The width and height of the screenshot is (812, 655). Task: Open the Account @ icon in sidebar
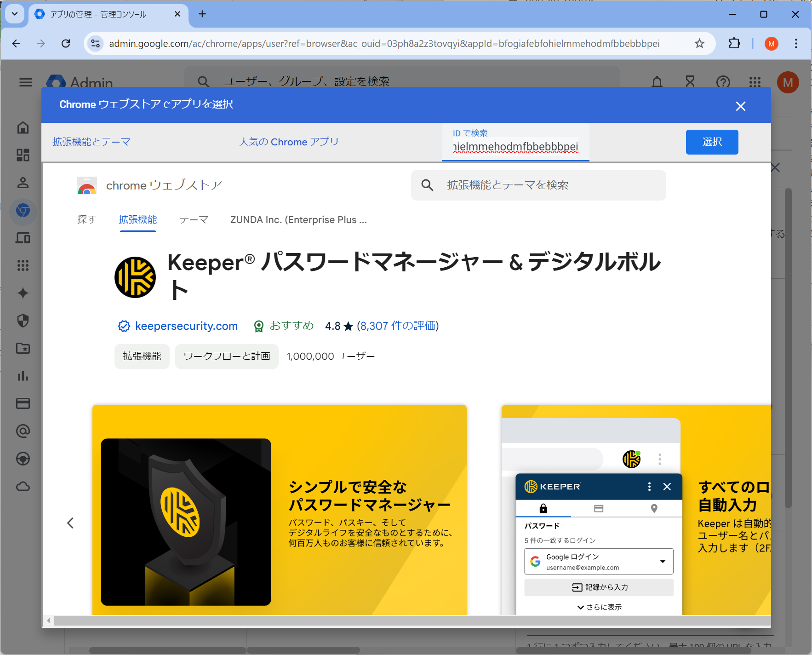pos(23,431)
